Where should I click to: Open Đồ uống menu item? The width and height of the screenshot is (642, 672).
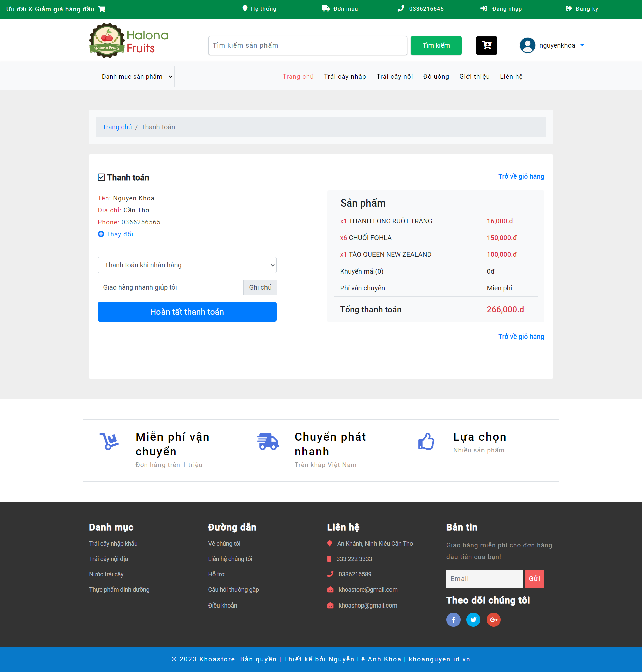(436, 76)
